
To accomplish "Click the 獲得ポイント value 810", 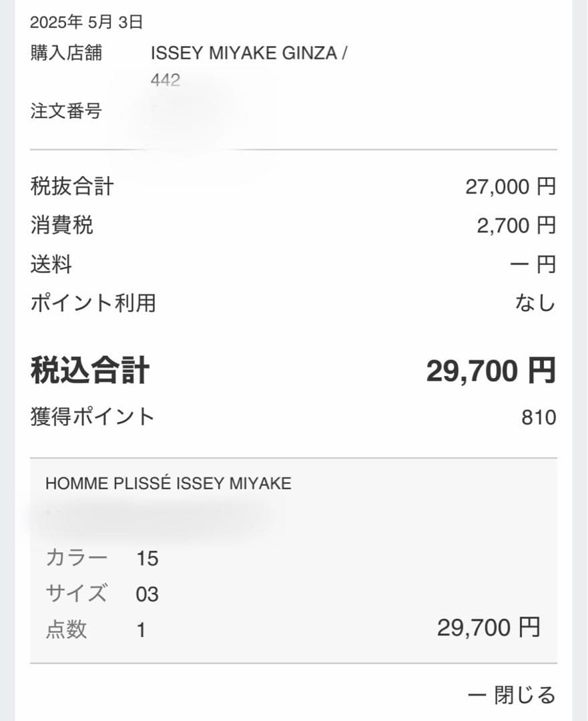I will tap(539, 418).
